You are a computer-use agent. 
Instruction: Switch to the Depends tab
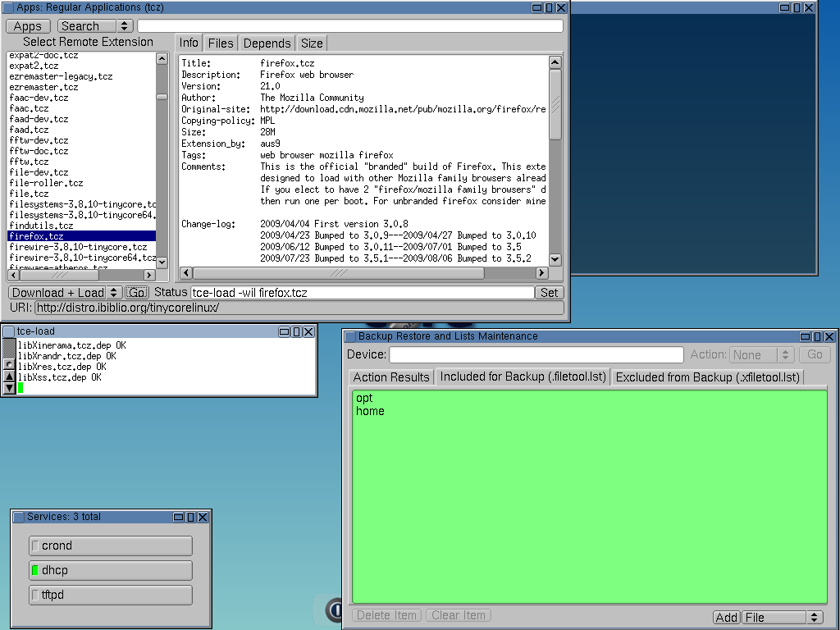tap(267, 43)
